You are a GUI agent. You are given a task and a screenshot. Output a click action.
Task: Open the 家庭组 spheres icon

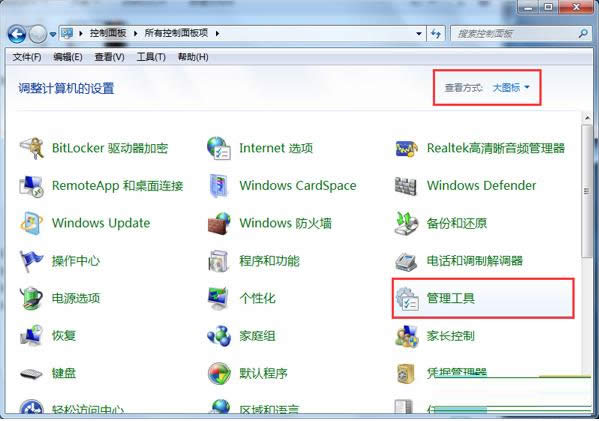tap(219, 336)
